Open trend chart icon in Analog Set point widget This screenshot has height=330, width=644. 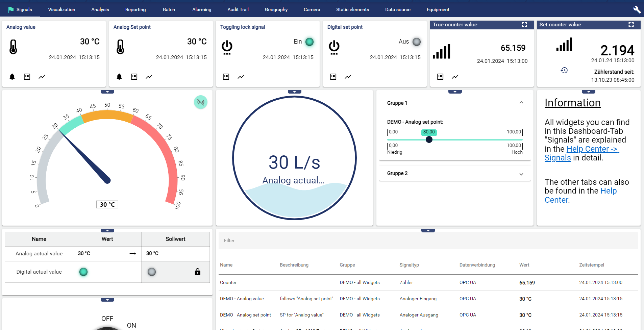click(149, 77)
